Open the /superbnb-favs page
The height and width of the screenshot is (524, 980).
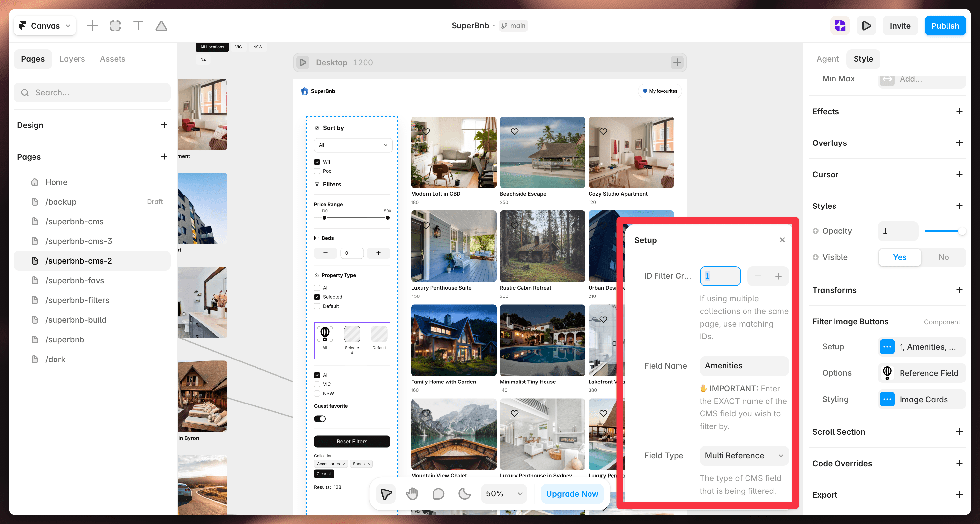pyautogui.click(x=92, y=281)
